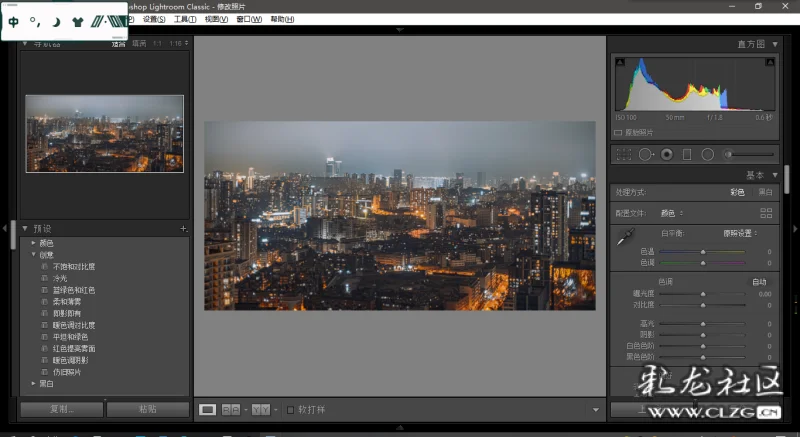Open the 帮助(H) menu
The width and height of the screenshot is (800, 437).
click(282, 19)
